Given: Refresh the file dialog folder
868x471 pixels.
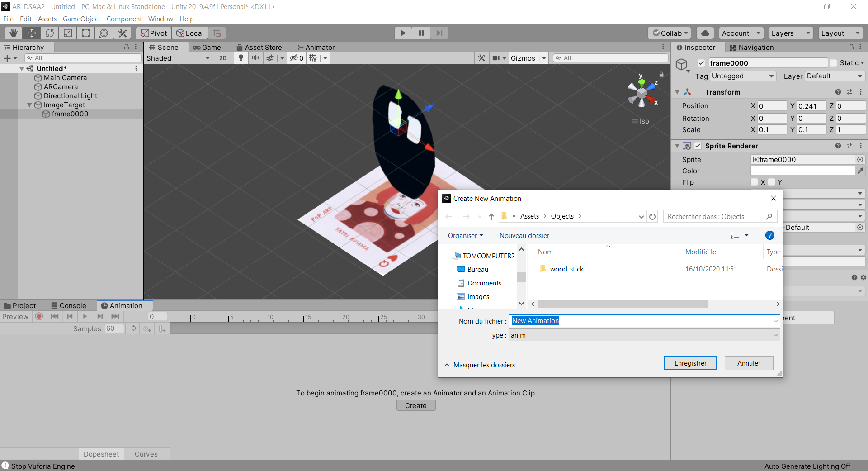Looking at the screenshot, I should [x=652, y=217].
